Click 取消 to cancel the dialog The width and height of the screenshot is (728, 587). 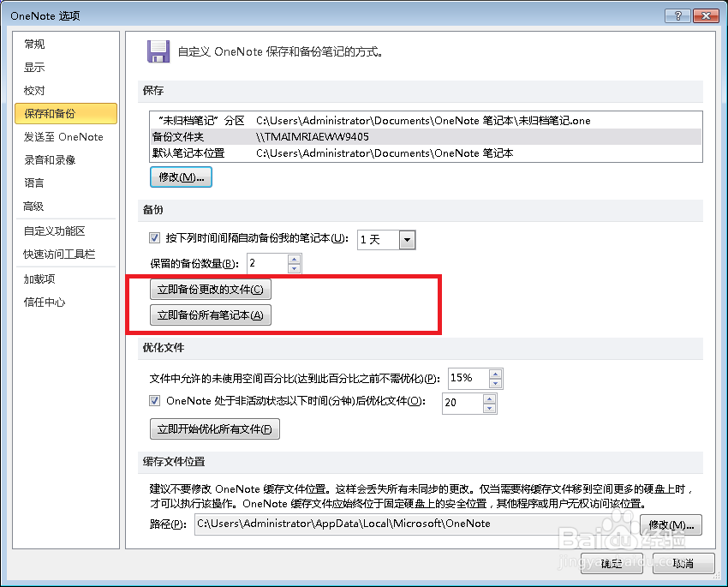[683, 563]
